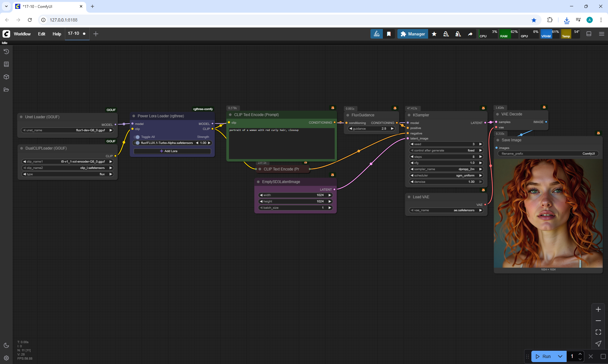Toggle the bottom panel icon
608x364 pixels.
click(x=589, y=34)
